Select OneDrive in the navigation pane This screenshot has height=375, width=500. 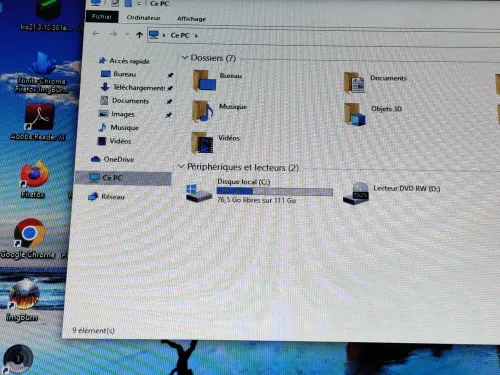(119, 159)
